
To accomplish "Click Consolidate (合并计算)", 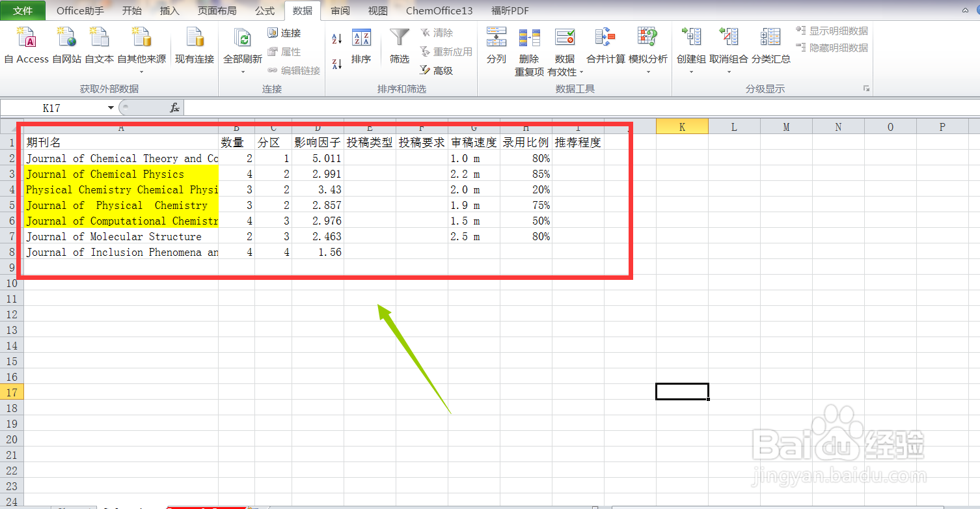I will point(606,46).
